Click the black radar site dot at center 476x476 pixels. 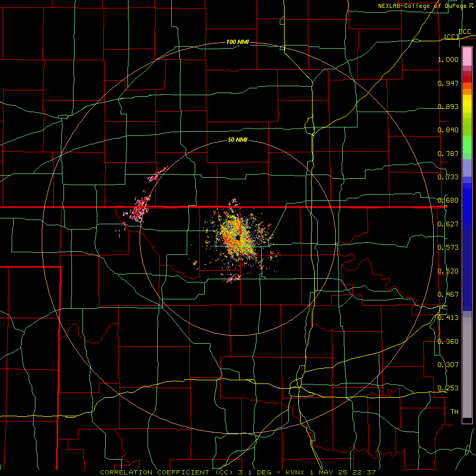click(237, 237)
